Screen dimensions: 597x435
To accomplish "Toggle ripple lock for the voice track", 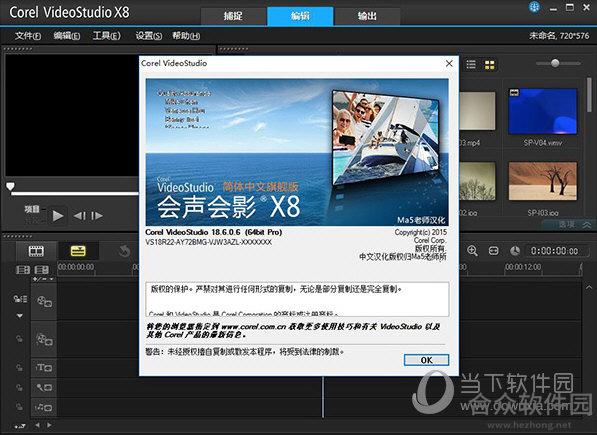I will [x=19, y=387].
